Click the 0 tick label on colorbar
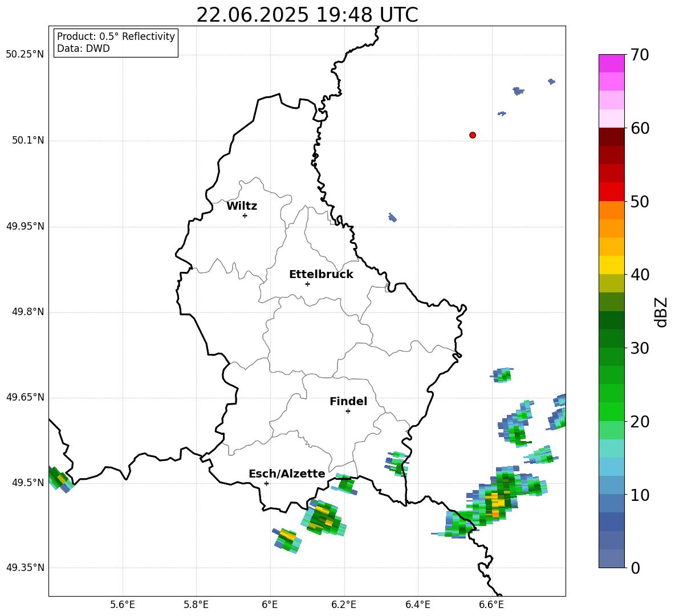This screenshot has width=675, height=616. tap(635, 568)
